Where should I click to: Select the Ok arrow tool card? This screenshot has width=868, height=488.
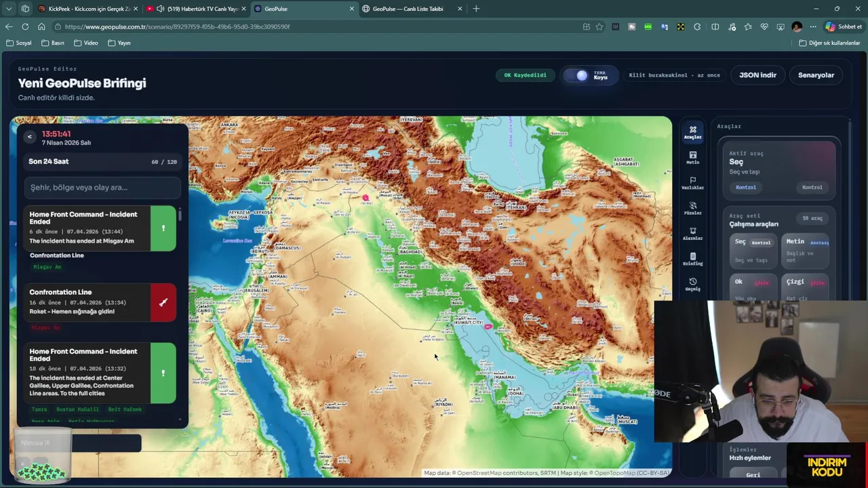[753, 287]
